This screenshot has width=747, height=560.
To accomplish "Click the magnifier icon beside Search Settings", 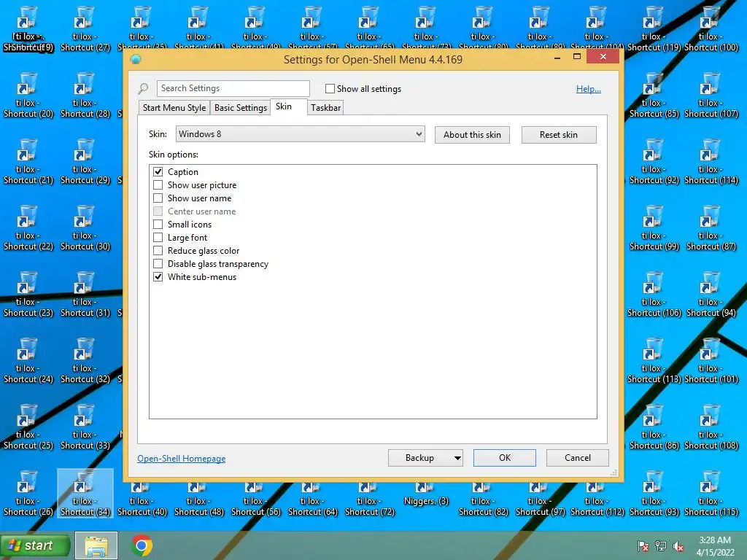I will [x=143, y=88].
